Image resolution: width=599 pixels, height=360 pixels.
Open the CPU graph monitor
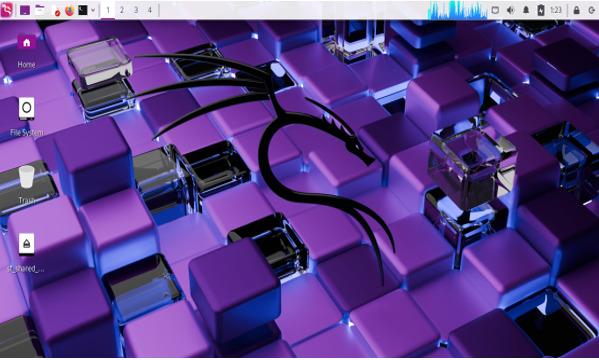457,10
